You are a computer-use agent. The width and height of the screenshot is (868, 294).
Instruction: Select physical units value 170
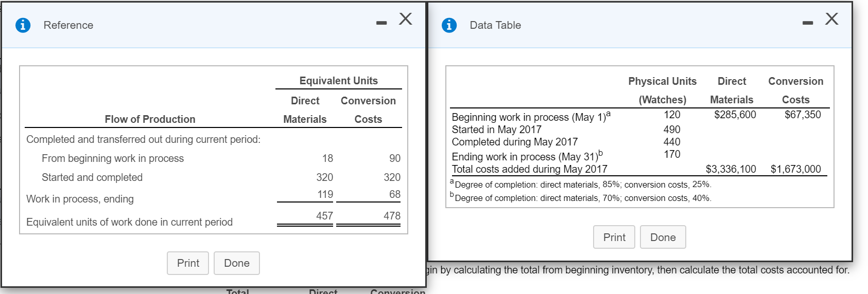click(x=672, y=154)
